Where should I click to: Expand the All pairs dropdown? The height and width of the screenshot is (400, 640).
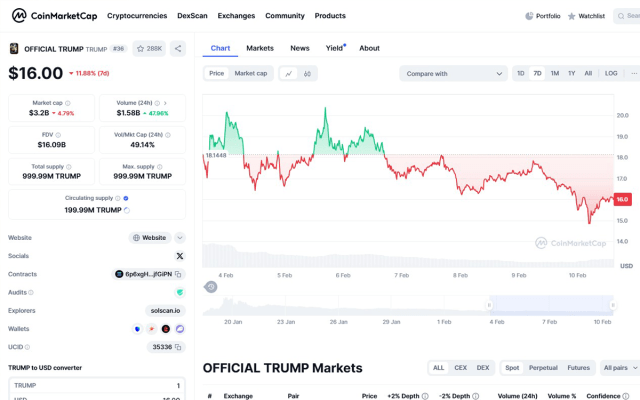[x=617, y=368]
